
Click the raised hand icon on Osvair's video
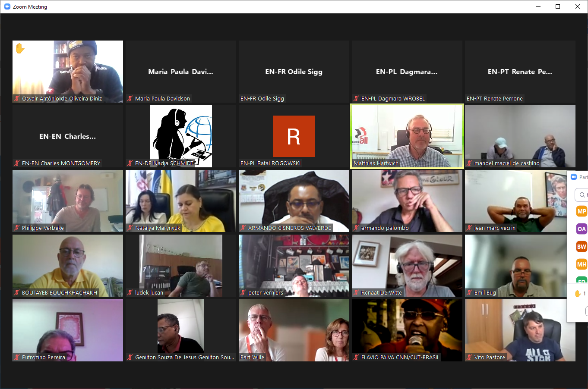click(x=20, y=48)
